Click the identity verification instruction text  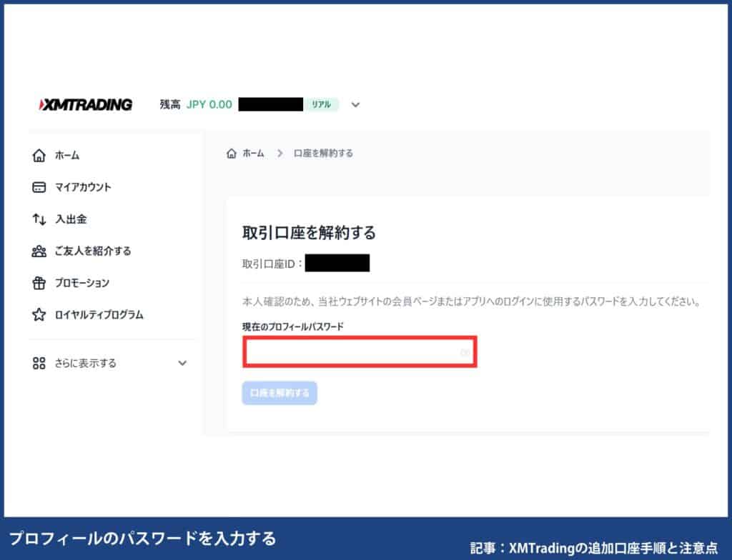pos(472,301)
